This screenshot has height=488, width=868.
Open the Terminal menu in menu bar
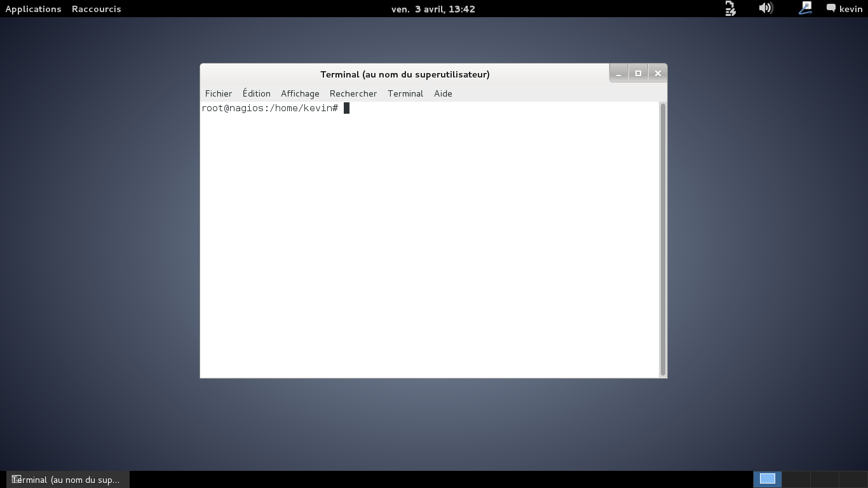[405, 93]
